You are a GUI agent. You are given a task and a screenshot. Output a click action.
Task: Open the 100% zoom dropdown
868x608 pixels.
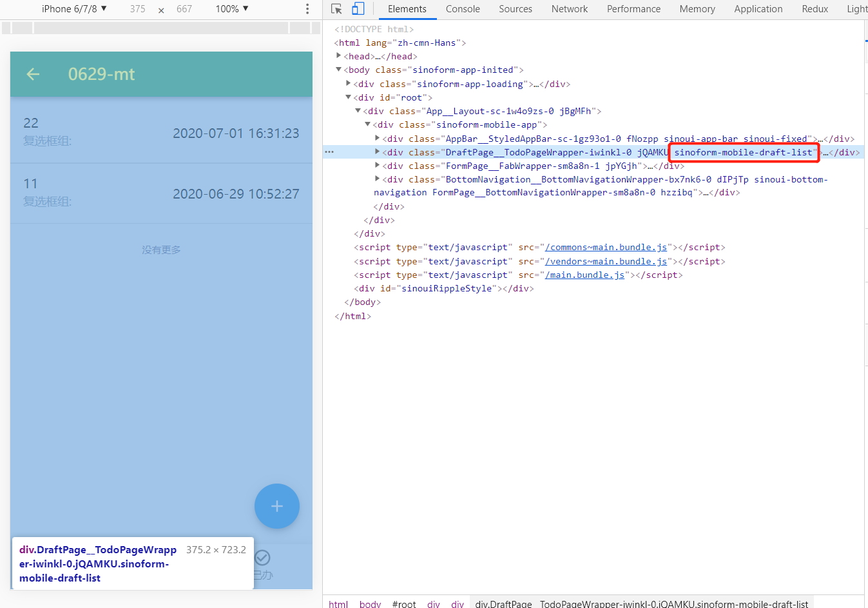click(x=232, y=9)
